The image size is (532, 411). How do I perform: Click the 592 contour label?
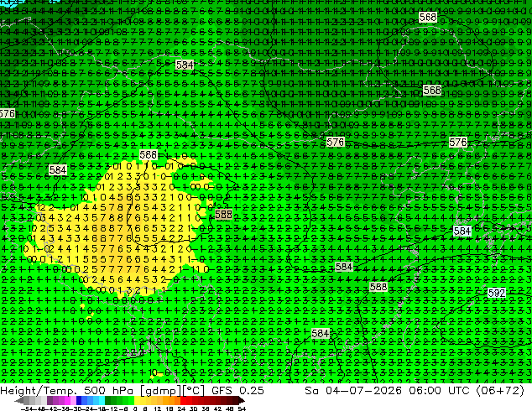coord(497,293)
